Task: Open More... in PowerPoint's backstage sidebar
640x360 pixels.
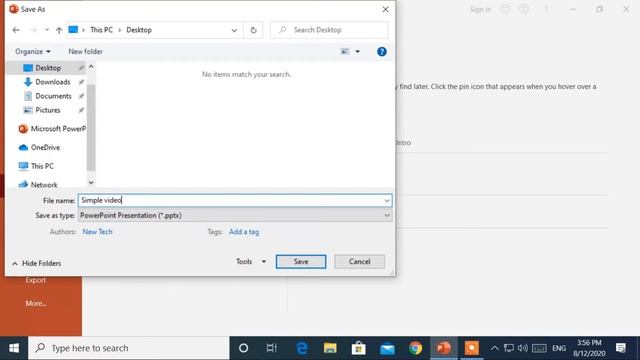Action: [36, 303]
